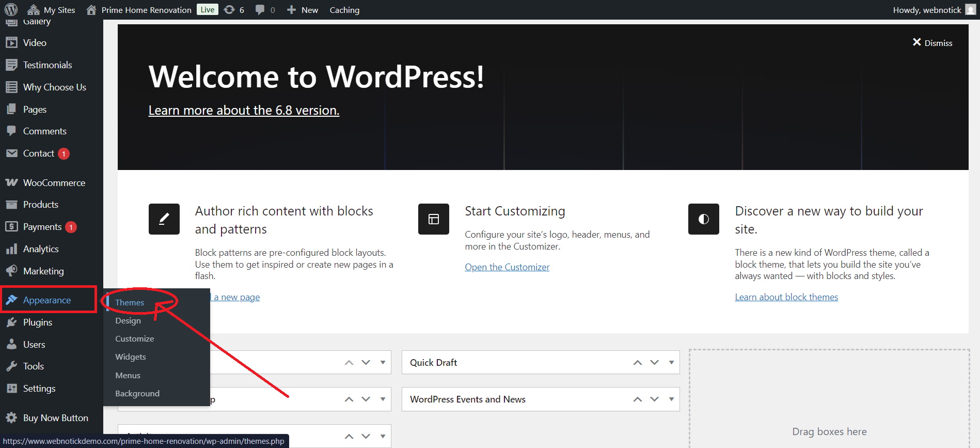
Task: Click the WooCommerce logo icon in sidebar
Action: (x=11, y=183)
